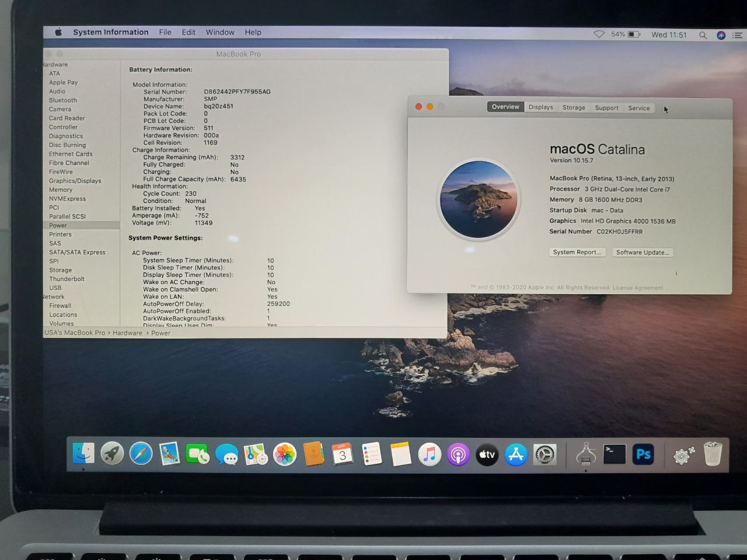Select SATA/SATA Express in sidebar

77,252
